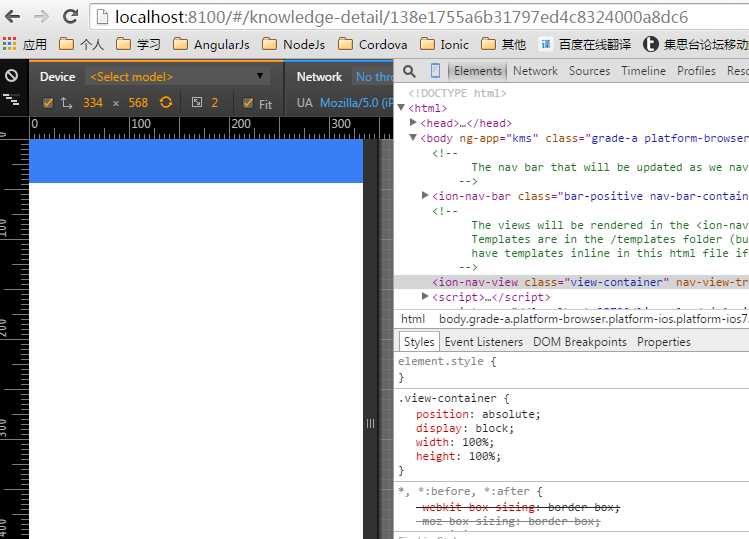Toggle media queries inspector icon
This screenshot has width=749, height=539.
pos(11,100)
